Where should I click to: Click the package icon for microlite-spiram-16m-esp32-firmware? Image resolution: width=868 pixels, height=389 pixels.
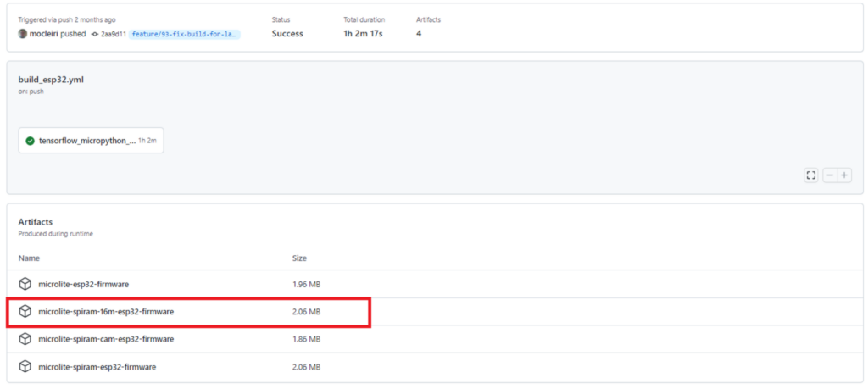[25, 312]
